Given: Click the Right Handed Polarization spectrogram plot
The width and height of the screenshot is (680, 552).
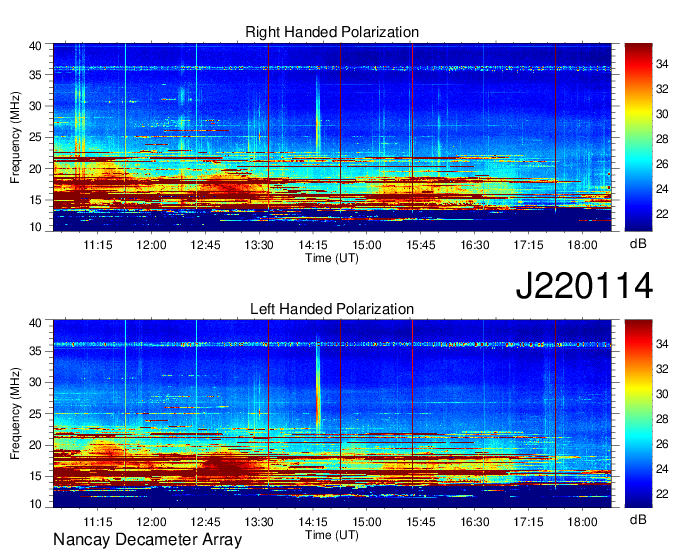Looking at the screenshot, I should 332,137.
